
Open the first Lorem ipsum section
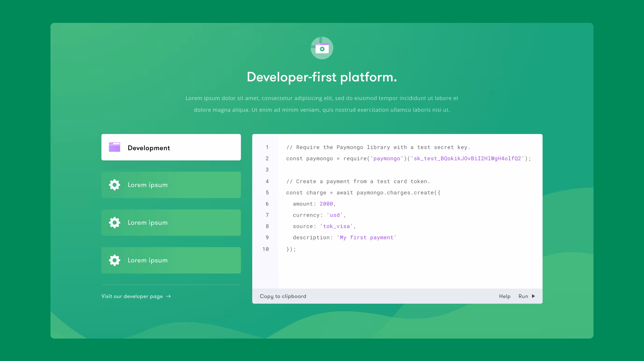tap(171, 185)
